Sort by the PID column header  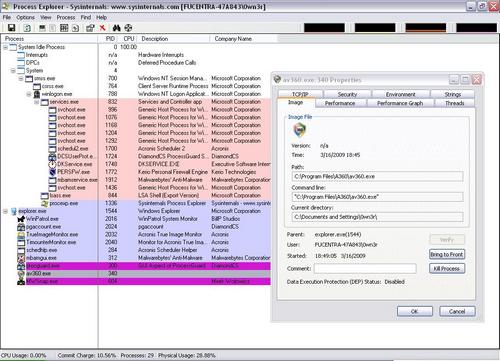click(x=109, y=39)
